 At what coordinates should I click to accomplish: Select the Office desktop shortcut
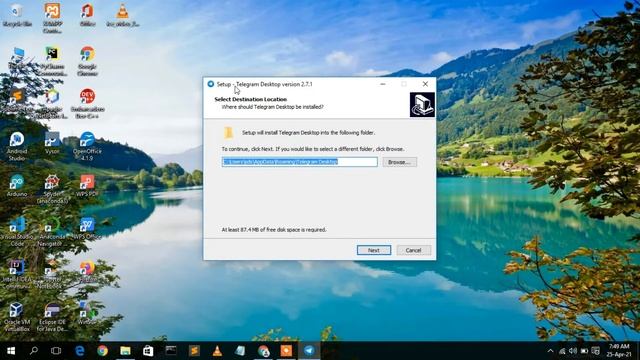(87, 15)
